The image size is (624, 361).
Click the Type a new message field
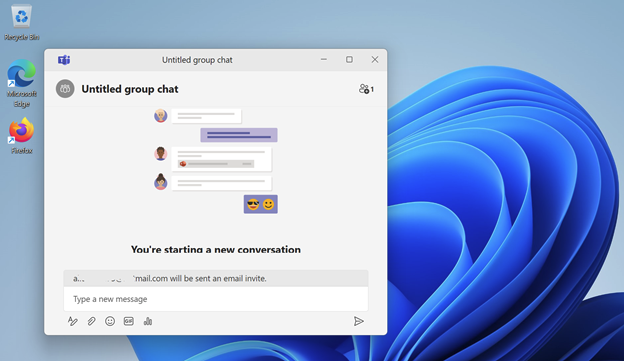(216, 299)
